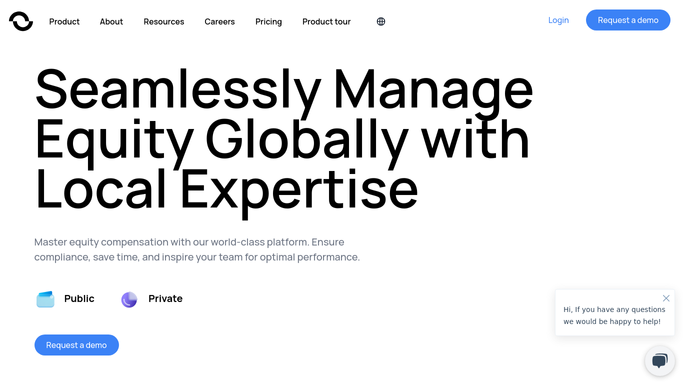Click the company logo icon

(x=21, y=21)
